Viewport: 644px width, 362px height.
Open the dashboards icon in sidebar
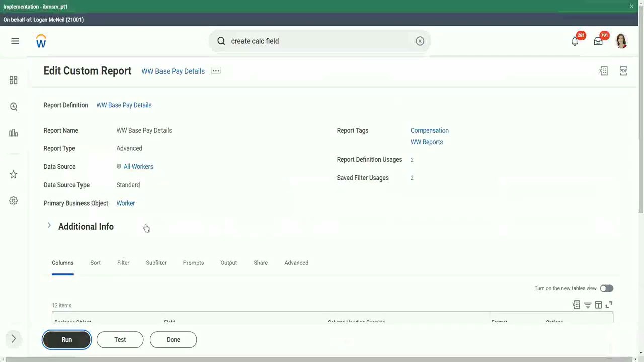(14, 80)
